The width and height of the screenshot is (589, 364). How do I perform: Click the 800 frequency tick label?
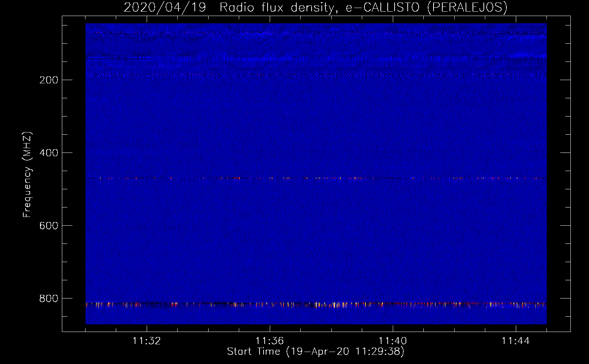[x=49, y=298]
